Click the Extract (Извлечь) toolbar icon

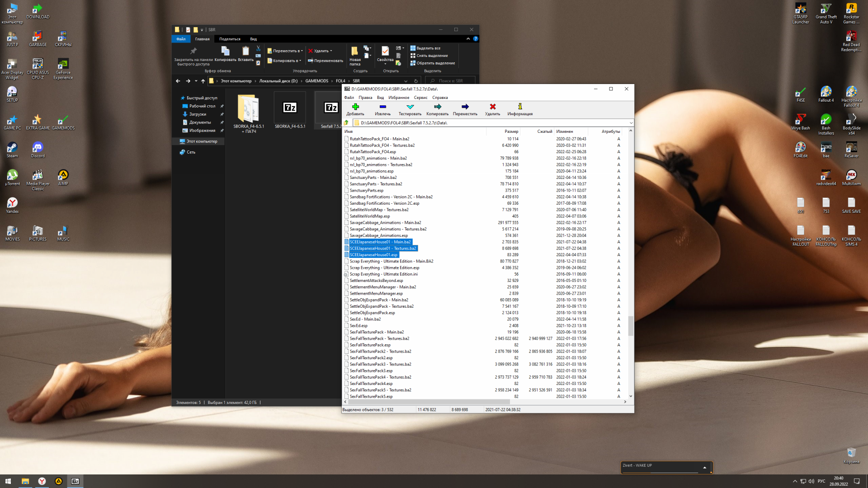pos(382,107)
